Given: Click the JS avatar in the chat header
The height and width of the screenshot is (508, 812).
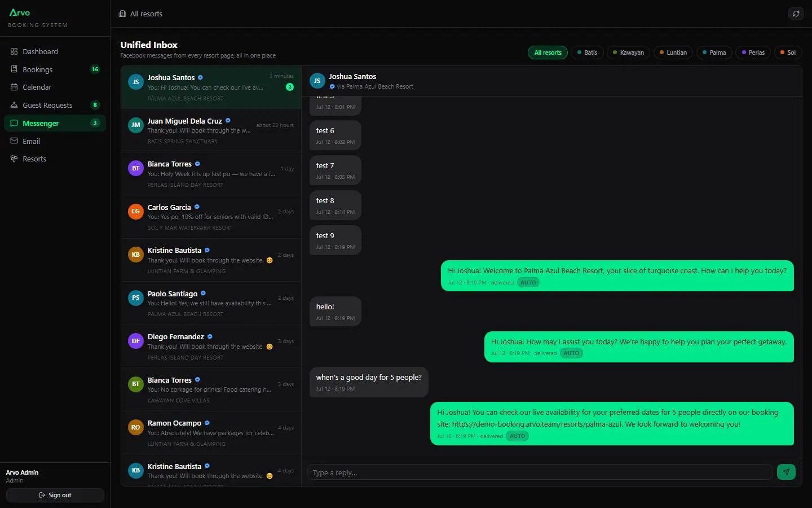Looking at the screenshot, I should pyautogui.click(x=317, y=81).
